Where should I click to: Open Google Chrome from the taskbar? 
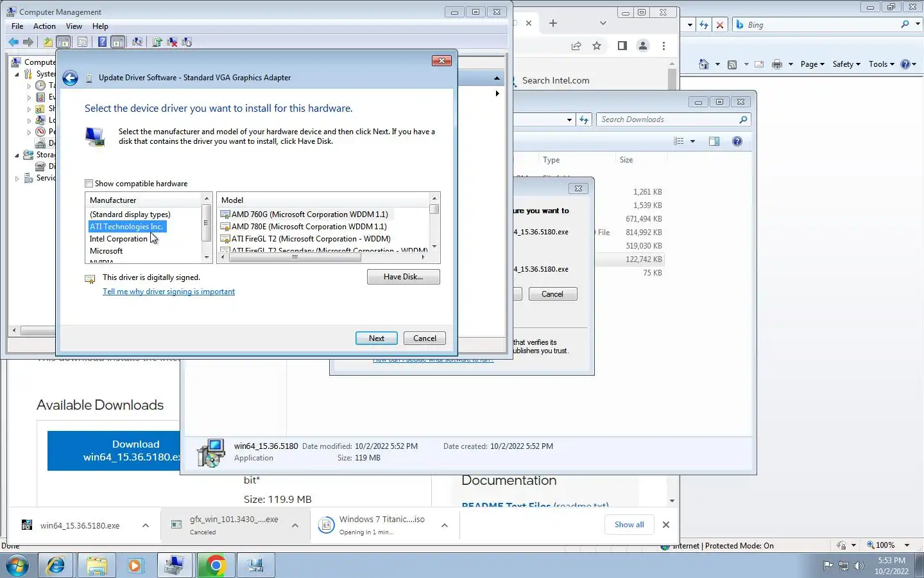[x=216, y=566]
